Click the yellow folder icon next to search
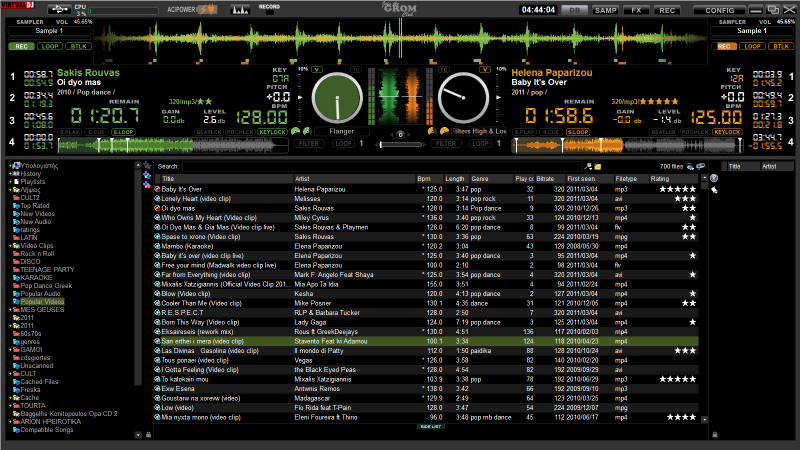 [x=597, y=166]
